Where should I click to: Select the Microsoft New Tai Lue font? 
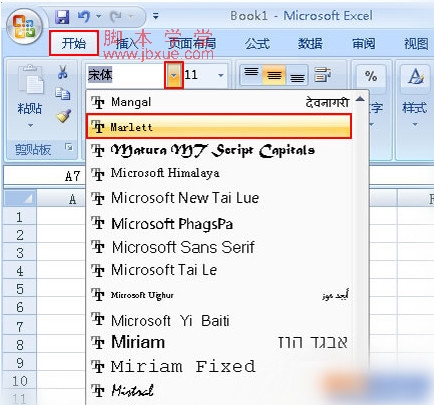pyautogui.click(x=220, y=198)
